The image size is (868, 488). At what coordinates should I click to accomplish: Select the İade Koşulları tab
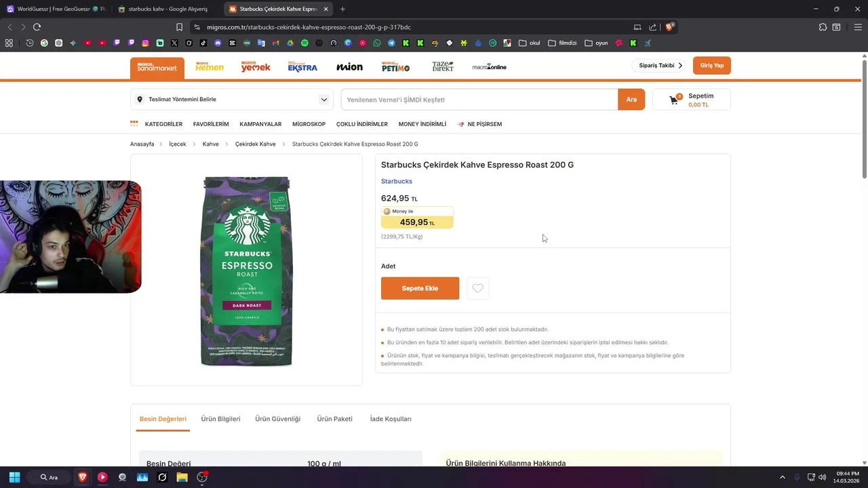tap(391, 419)
